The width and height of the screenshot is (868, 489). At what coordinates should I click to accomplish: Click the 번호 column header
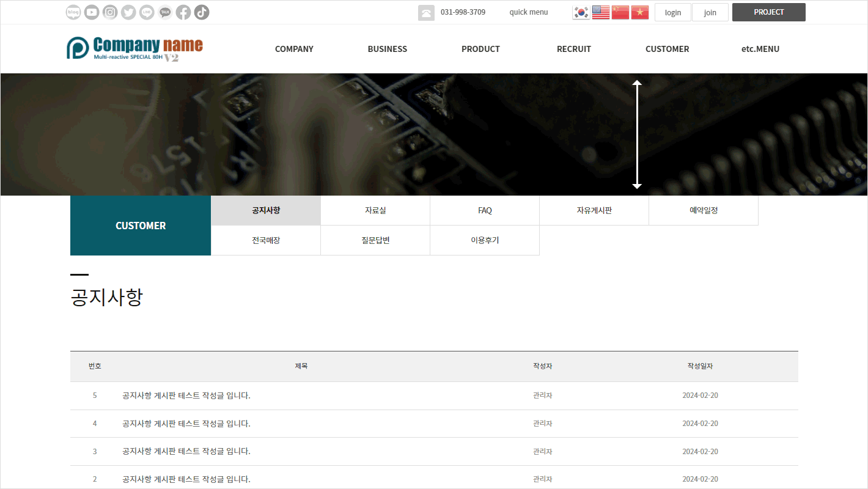click(x=95, y=366)
